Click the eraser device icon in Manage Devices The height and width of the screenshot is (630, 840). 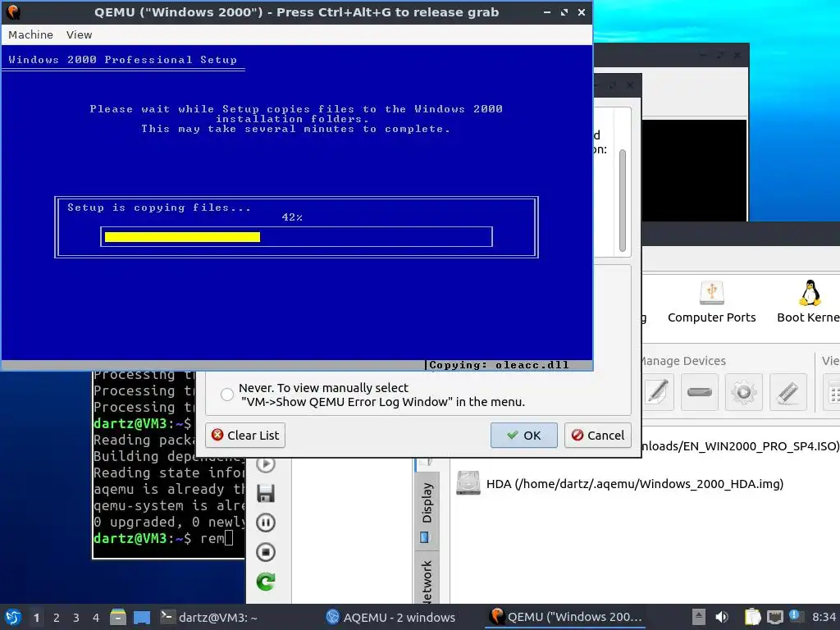pos(787,392)
